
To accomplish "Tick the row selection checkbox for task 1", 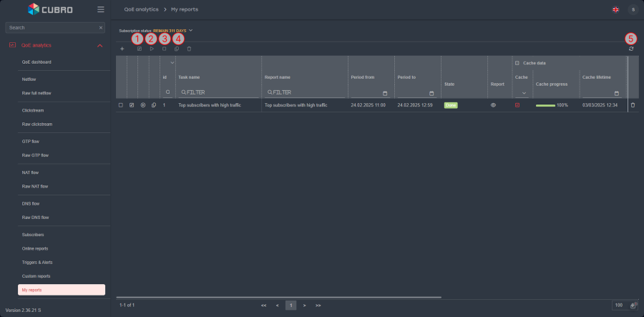I will [121, 105].
